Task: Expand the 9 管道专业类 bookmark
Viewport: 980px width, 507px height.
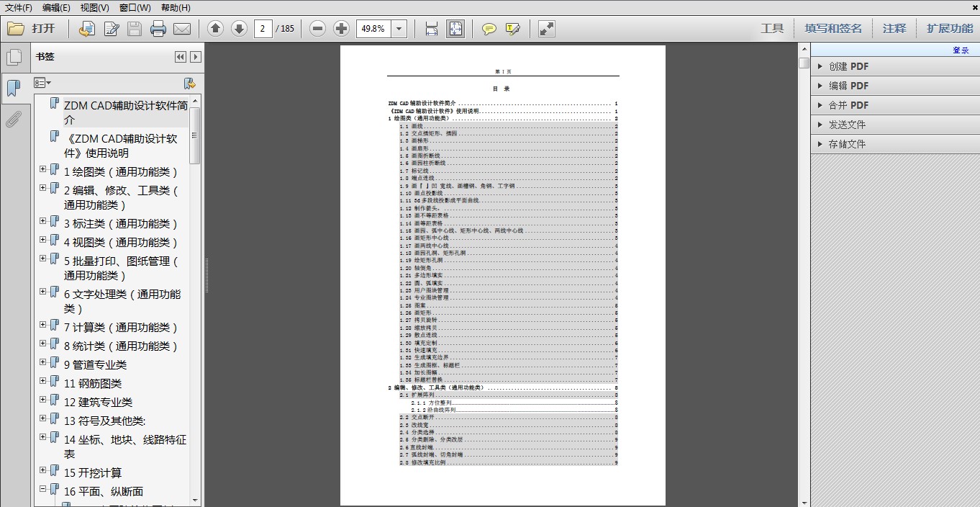Action: point(43,362)
